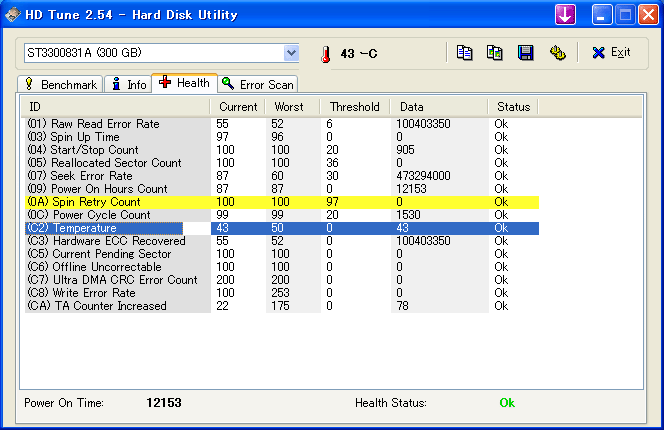Click the worst value 253 in Write Error Rate row
This screenshot has width=664, height=430.
(x=280, y=293)
